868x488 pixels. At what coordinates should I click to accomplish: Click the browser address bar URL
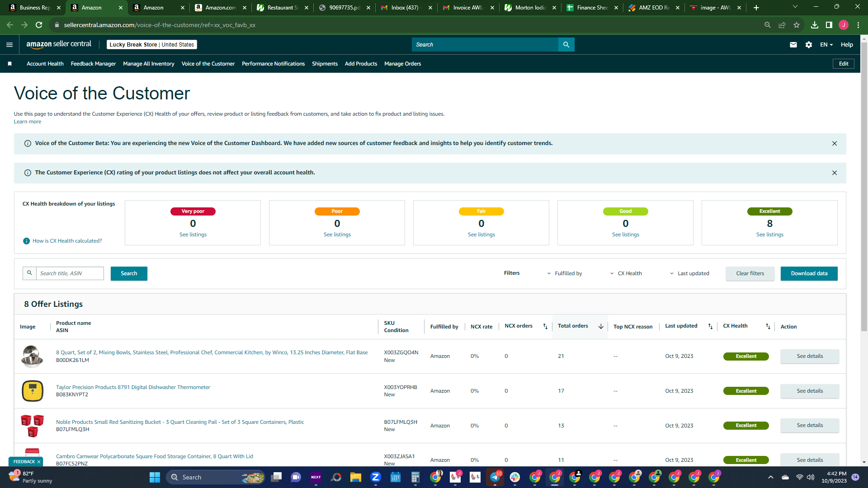click(x=160, y=25)
